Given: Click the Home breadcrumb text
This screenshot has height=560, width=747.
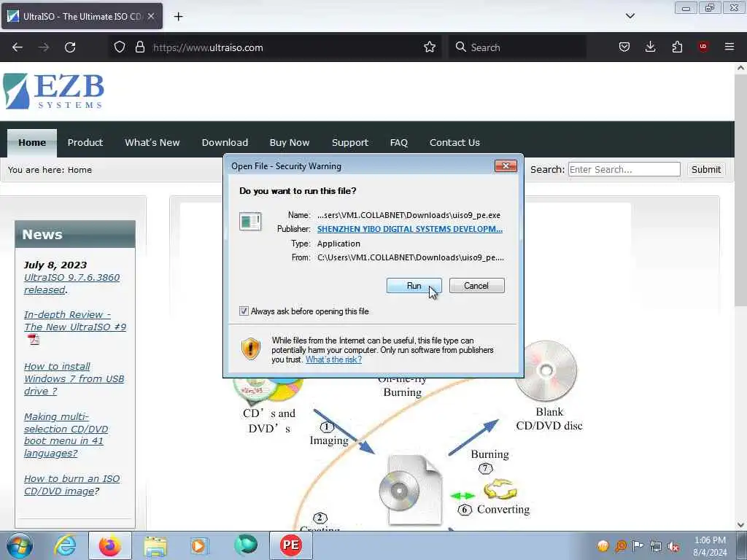Looking at the screenshot, I should click(x=80, y=170).
